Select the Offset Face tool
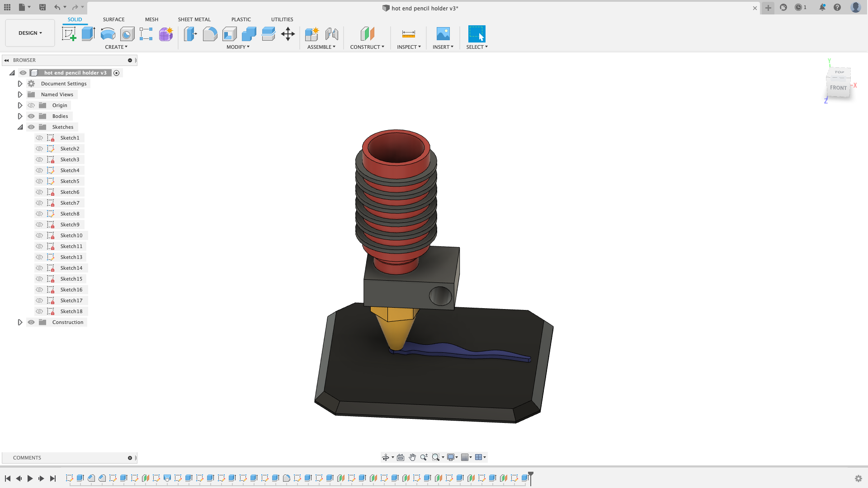The width and height of the screenshot is (868, 488). pyautogui.click(x=268, y=34)
